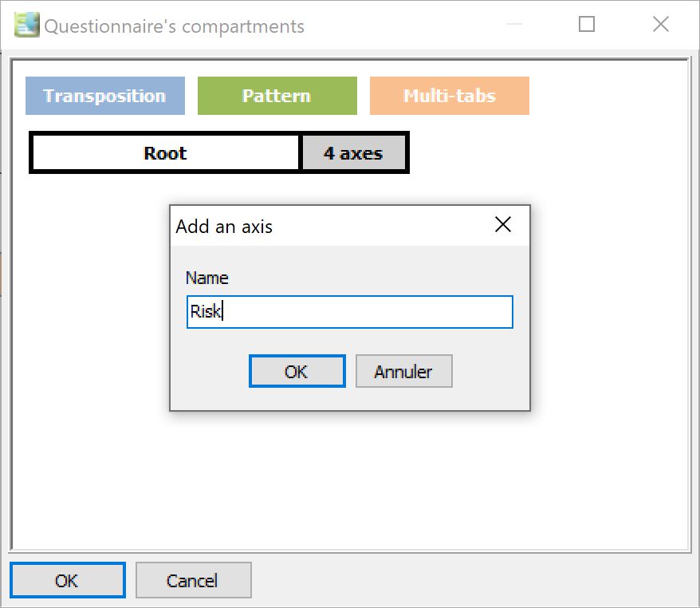Image resolution: width=700 pixels, height=608 pixels.
Task: Close the Add an axis dialog
Action: click(x=503, y=225)
